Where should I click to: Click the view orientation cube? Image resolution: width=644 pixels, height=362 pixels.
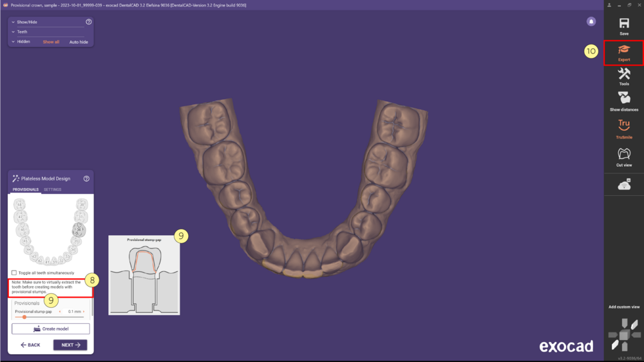pos(624,335)
